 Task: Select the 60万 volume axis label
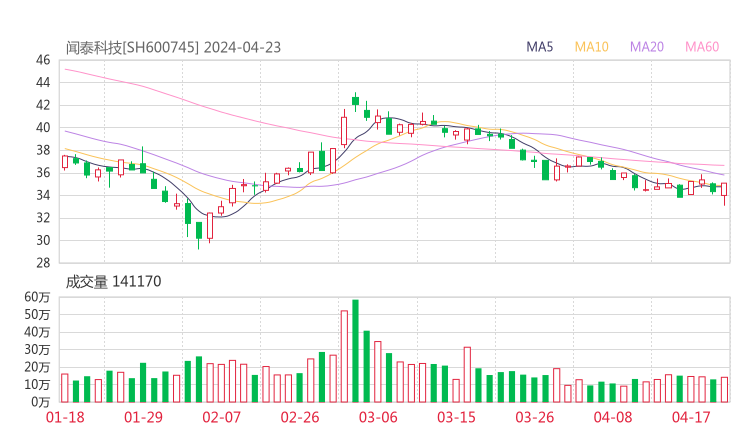pyautogui.click(x=37, y=297)
